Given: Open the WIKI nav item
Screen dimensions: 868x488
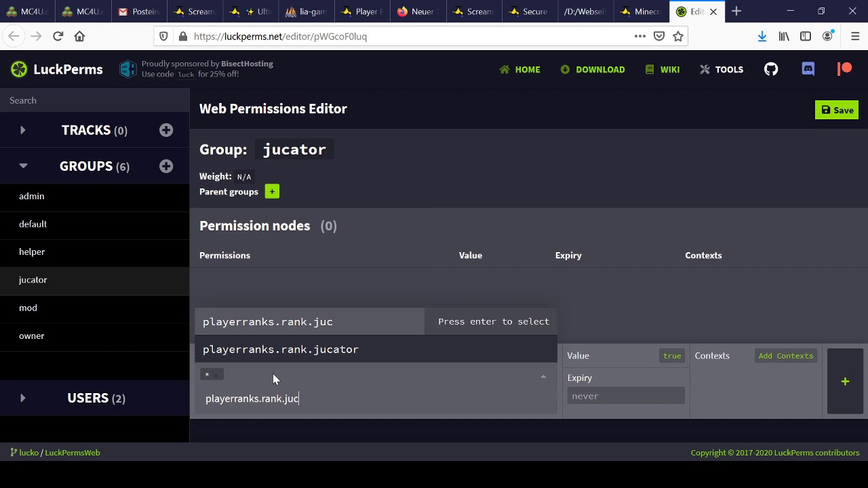Looking at the screenshot, I should tap(663, 69).
